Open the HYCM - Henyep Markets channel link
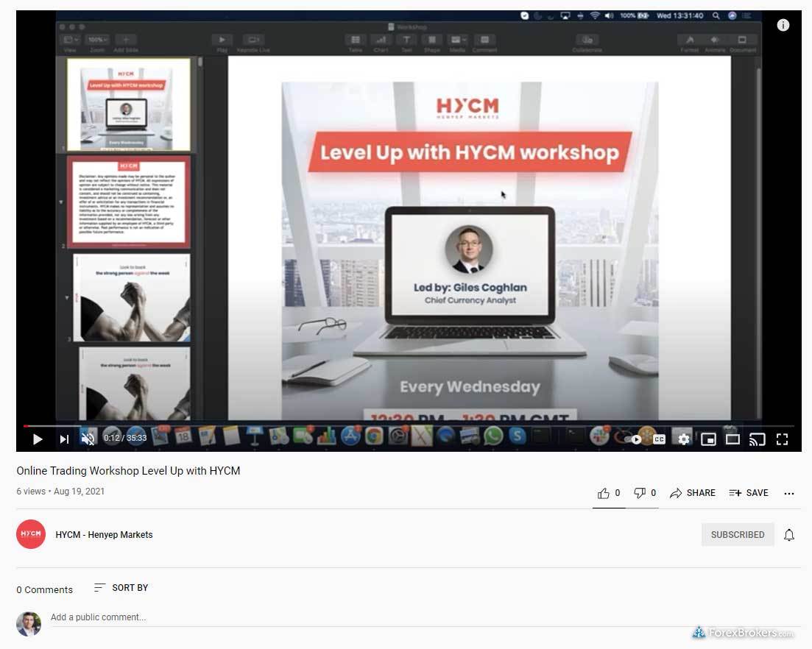 [104, 535]
